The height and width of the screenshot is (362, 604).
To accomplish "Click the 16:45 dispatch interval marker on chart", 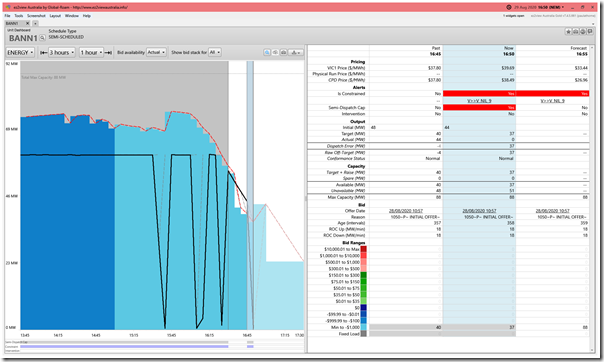I will [250, 195].
